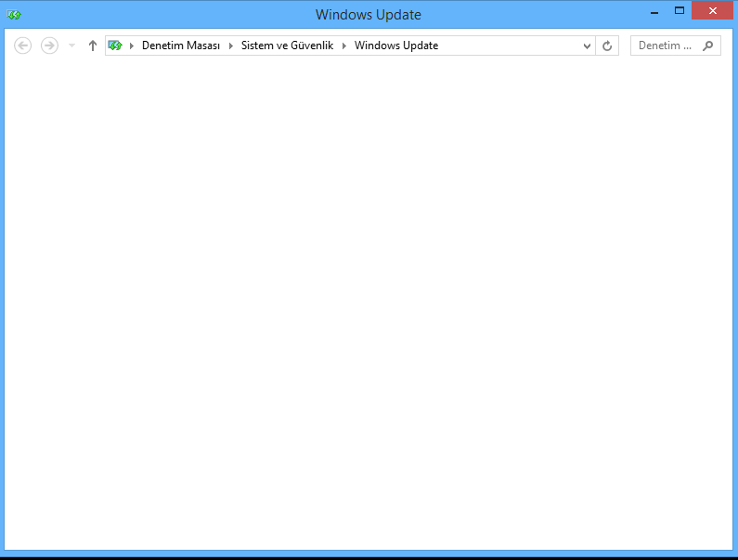Close the Windows Update window
This screenshot has height=560, width=738.
click(713, 11)
